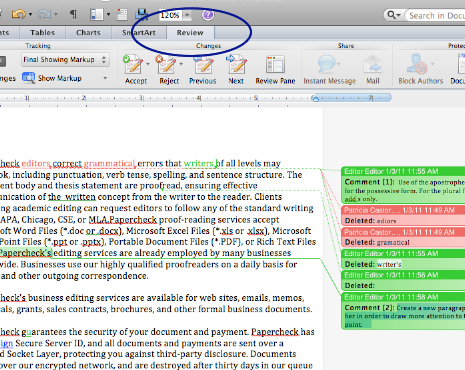Click the inserted word 'editors' in document
This screenshot has height=370, width=465.
tap(36, 164)
